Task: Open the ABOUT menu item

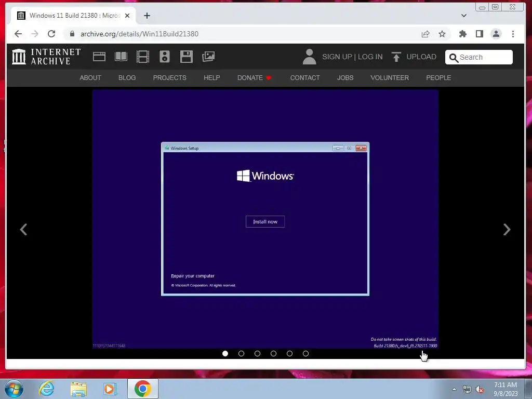Action: coord(90,78)
